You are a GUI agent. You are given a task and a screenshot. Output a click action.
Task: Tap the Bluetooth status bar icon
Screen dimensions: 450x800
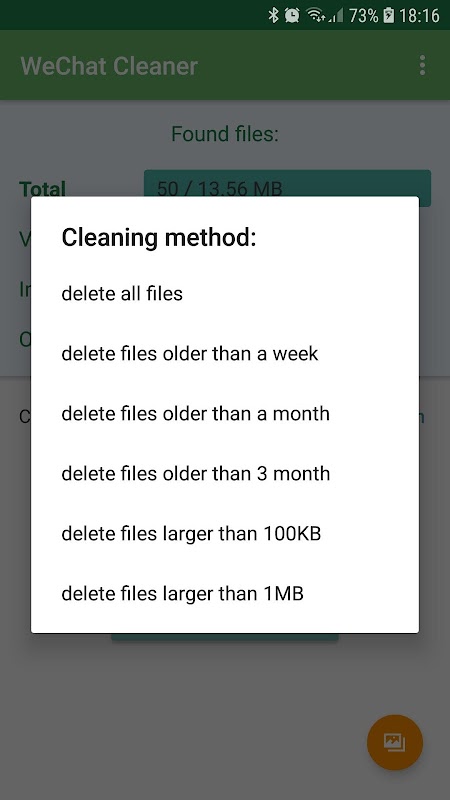[273, 16]
